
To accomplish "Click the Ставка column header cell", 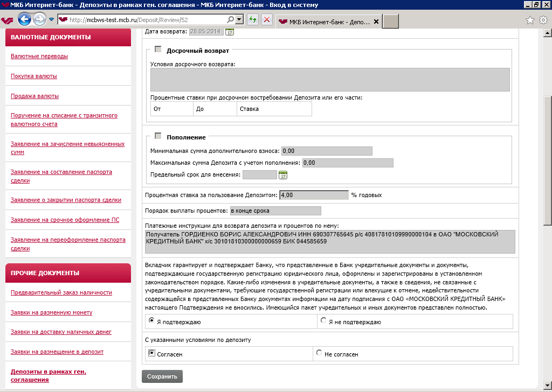I will (274, 109).
